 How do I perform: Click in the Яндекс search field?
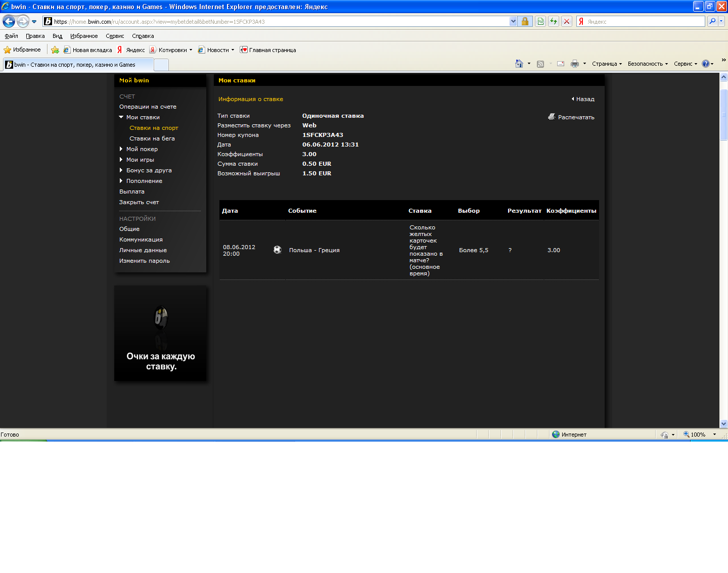tap(645, 21)
